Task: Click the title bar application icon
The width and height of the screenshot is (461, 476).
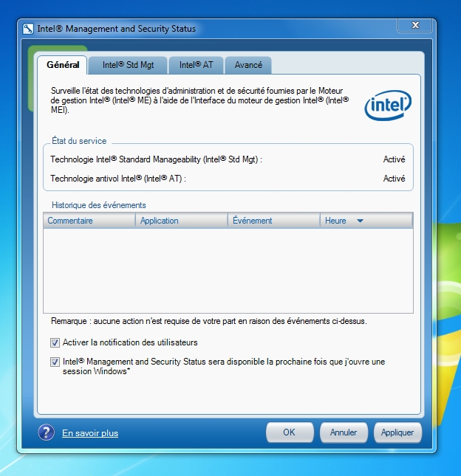Action: [x=28, y=29]
